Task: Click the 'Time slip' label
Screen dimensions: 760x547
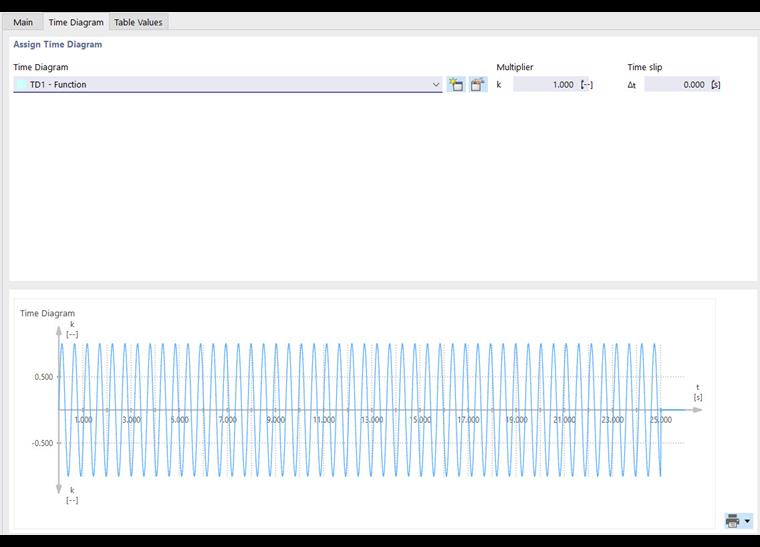Action: tap(645, 67)
